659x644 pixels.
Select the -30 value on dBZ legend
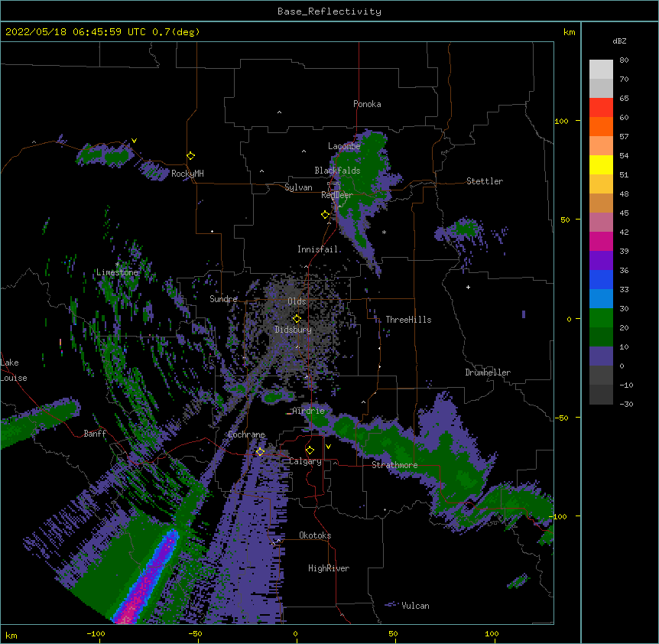click(626, 405)
